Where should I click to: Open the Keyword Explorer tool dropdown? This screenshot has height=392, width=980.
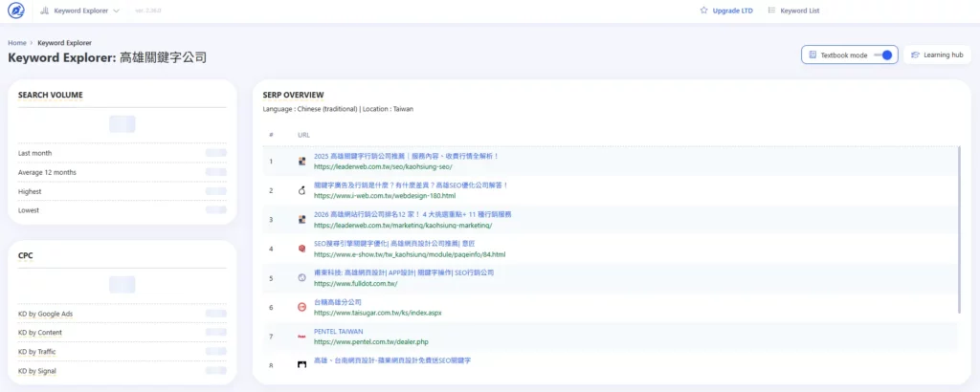(80, 11)
